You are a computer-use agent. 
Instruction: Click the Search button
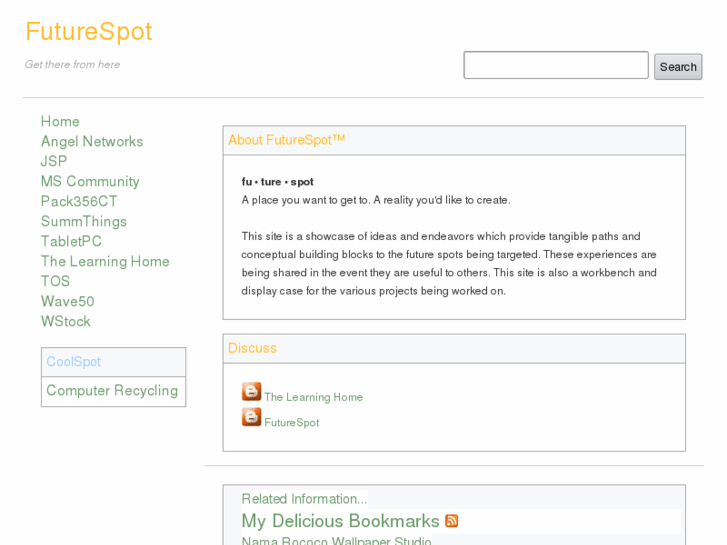coord(678,67)
